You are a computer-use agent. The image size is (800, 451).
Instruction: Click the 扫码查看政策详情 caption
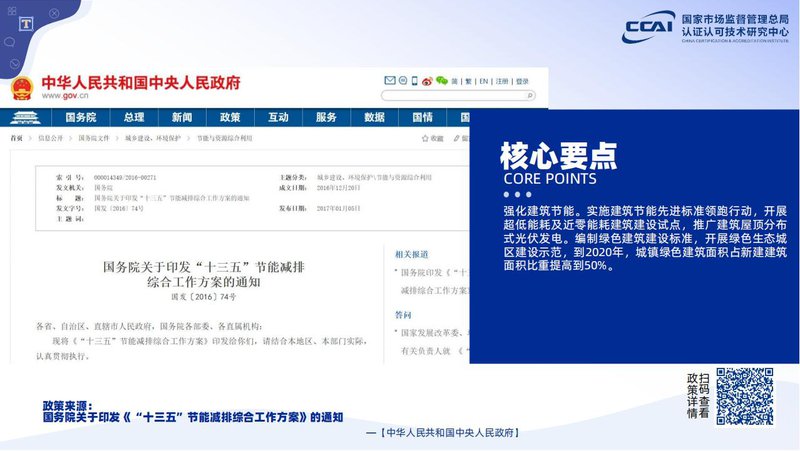coord(698,396)
